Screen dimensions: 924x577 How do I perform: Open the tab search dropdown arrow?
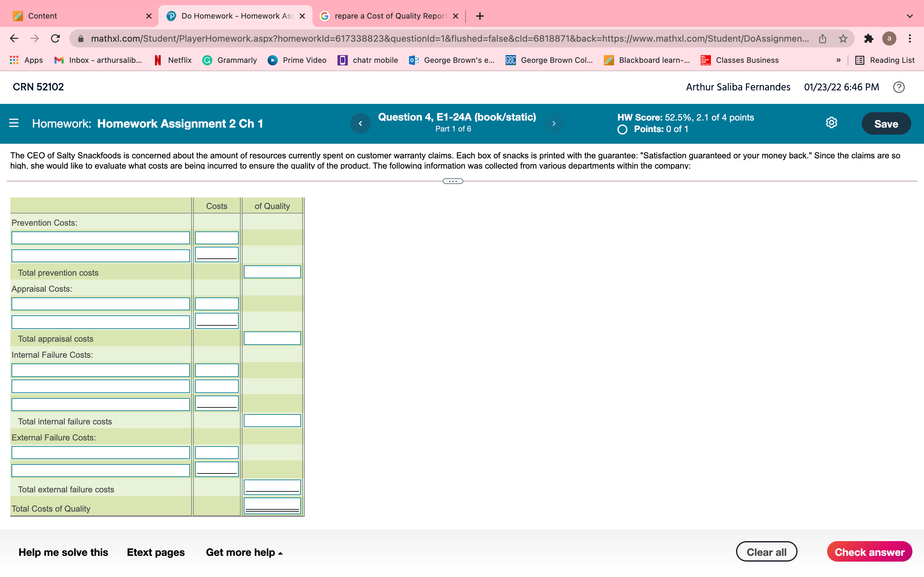(910, 16)
